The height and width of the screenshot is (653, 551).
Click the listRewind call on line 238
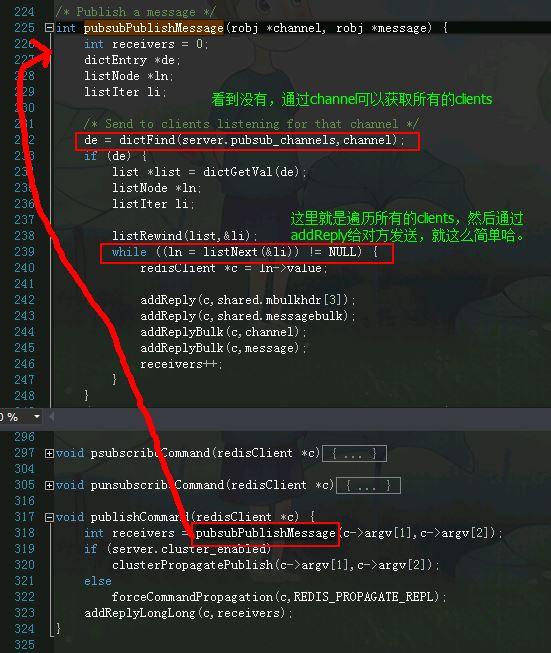coord(147,236)
